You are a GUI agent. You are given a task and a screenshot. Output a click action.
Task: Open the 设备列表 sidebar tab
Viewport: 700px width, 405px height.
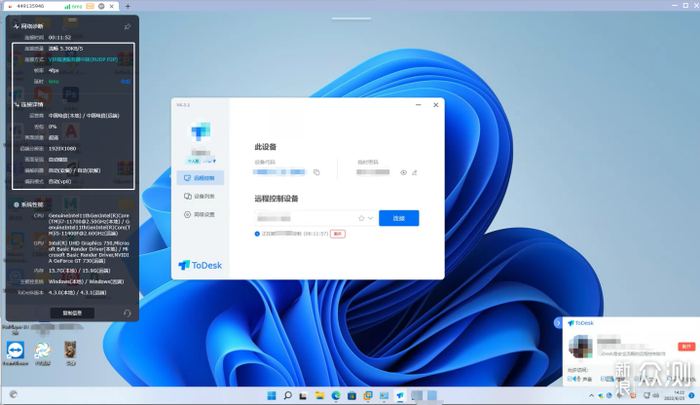tap(200, 196)
